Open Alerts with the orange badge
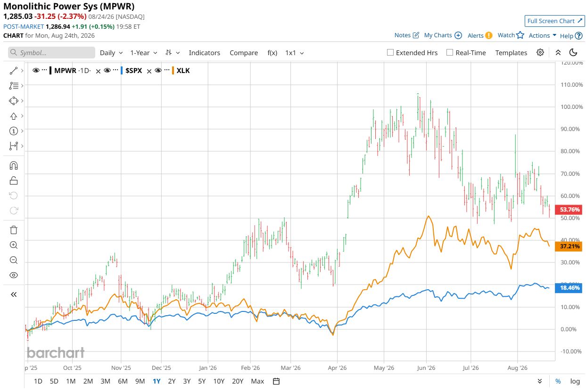The width and height of the screenshot is (586, 392). point(488,35)
